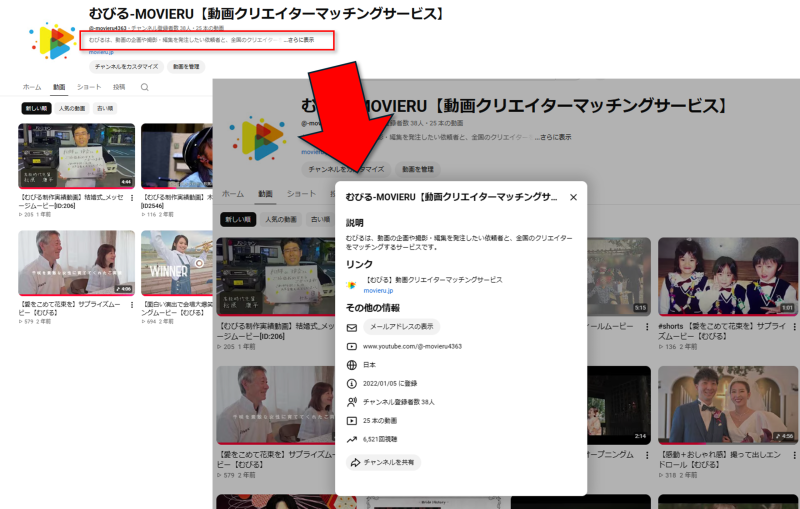Click the trending arrow icon beside 6,521回視聴
800x509 pixels.
352,439
